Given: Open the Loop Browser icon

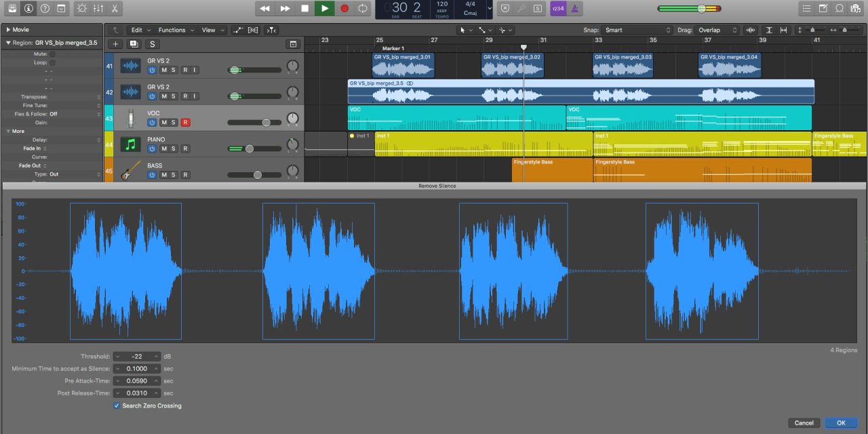Looking at the screenshot, I should (840, 8).
